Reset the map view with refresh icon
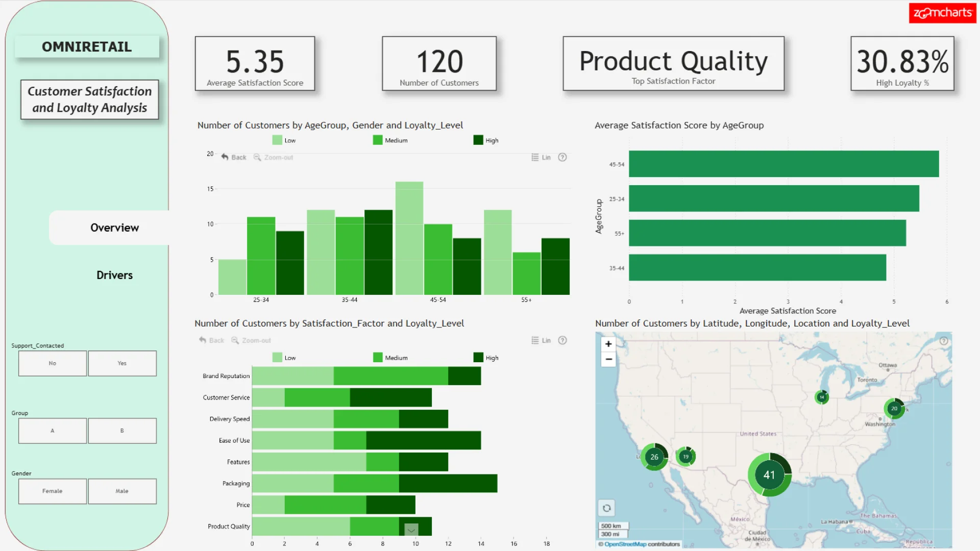 pyautogui.click(x=606, y=508)
